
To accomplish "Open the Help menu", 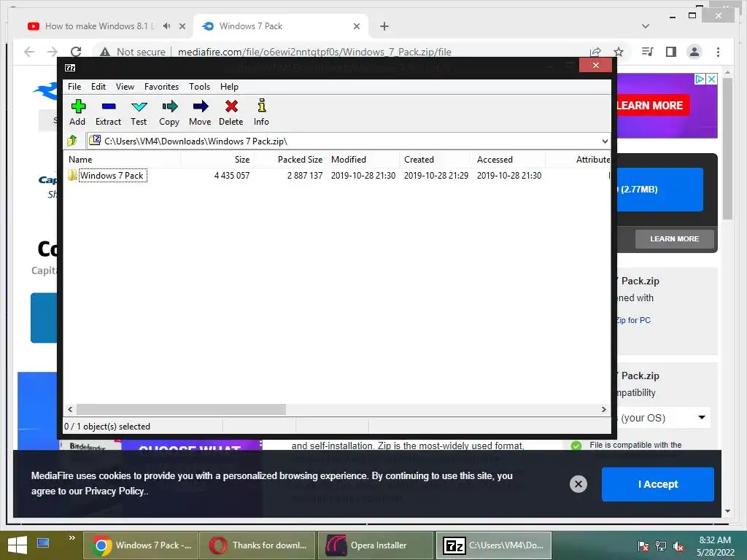I will click(229, 87).
